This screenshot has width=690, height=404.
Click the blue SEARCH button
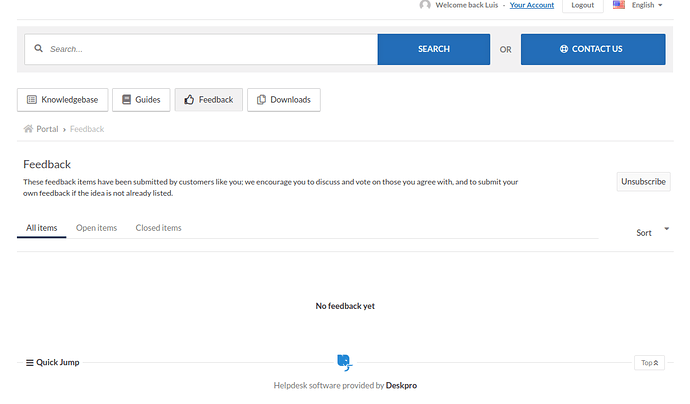point(433,49)
